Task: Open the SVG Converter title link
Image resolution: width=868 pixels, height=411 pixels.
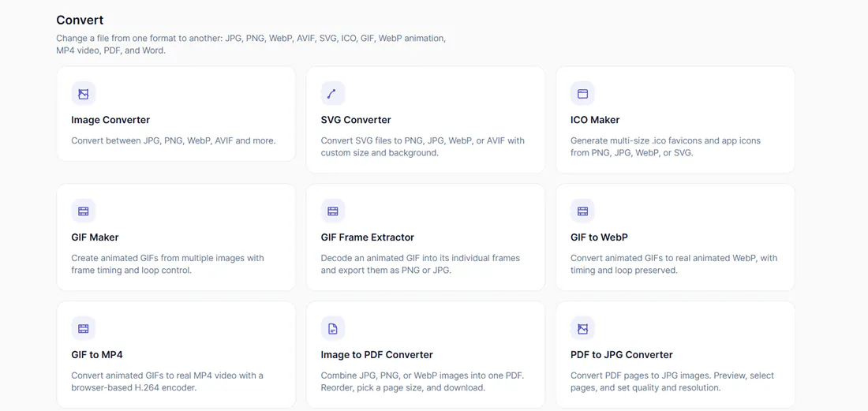Action: tap(356, 120)
